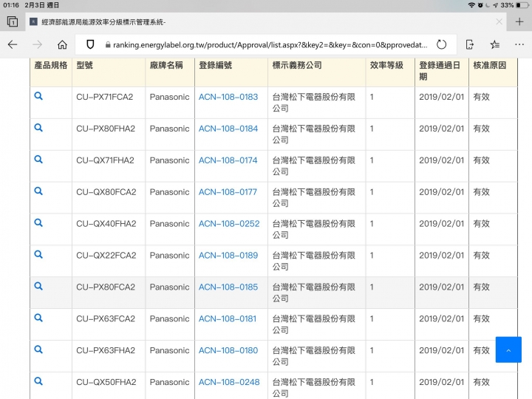The height and width of the screenshot is (399, 532).
Task: Select the 經濟部能源局能源效率分級標示管理系統 tab
Action: [266, 21]
